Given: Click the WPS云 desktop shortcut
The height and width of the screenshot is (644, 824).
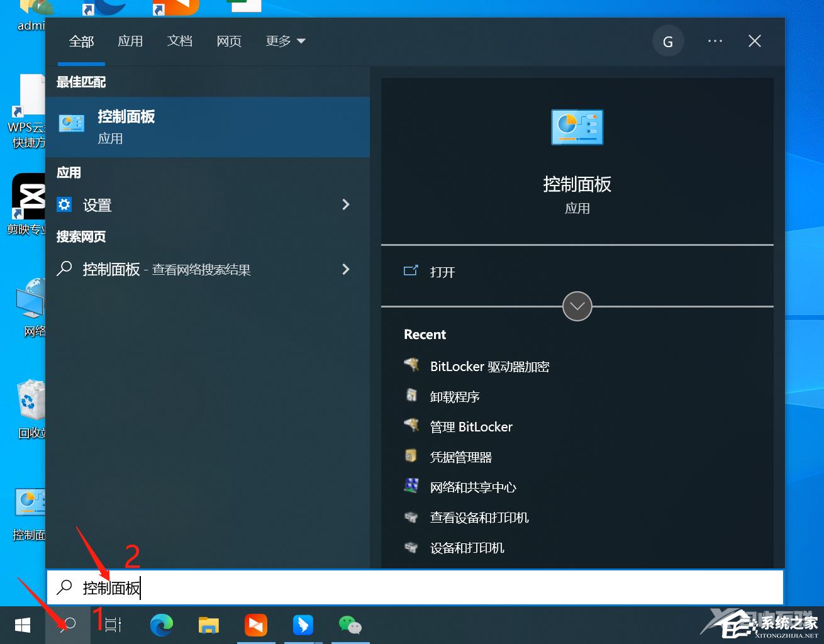Looking at the screenshot, I should [27, 112].
